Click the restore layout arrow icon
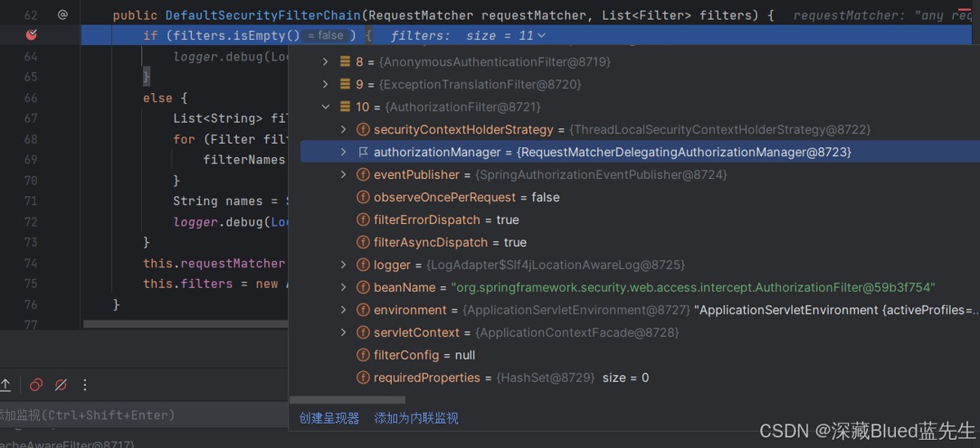The width and height of the screenshot is (980, 448). [x=5, y=385]
